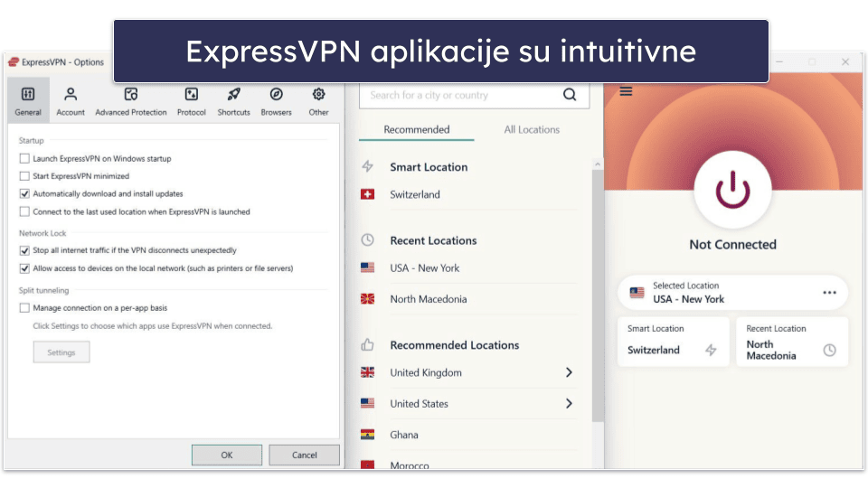This screenshot has width=868, height=488.
Task: Enable Manage connection on a per-app basis
Action: tap(24, 307)
